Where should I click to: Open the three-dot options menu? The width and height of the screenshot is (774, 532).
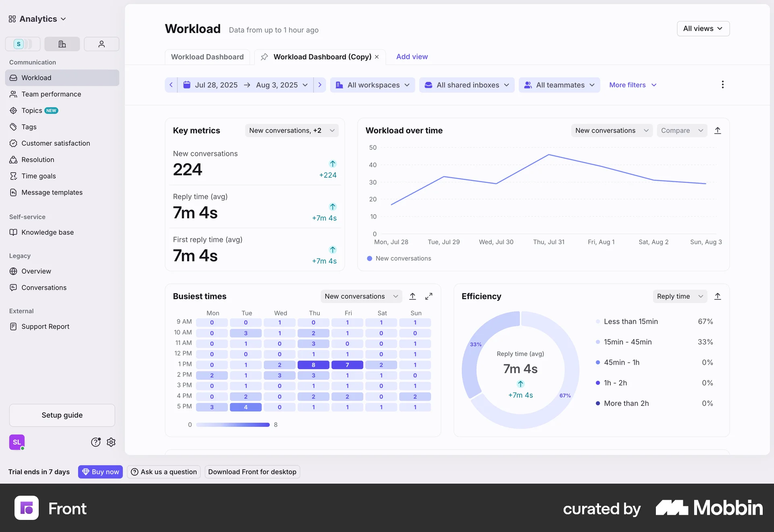(722, 85)
